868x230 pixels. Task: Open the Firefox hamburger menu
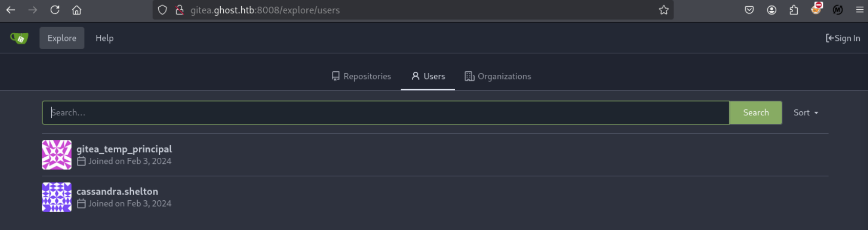click(859, 10)
